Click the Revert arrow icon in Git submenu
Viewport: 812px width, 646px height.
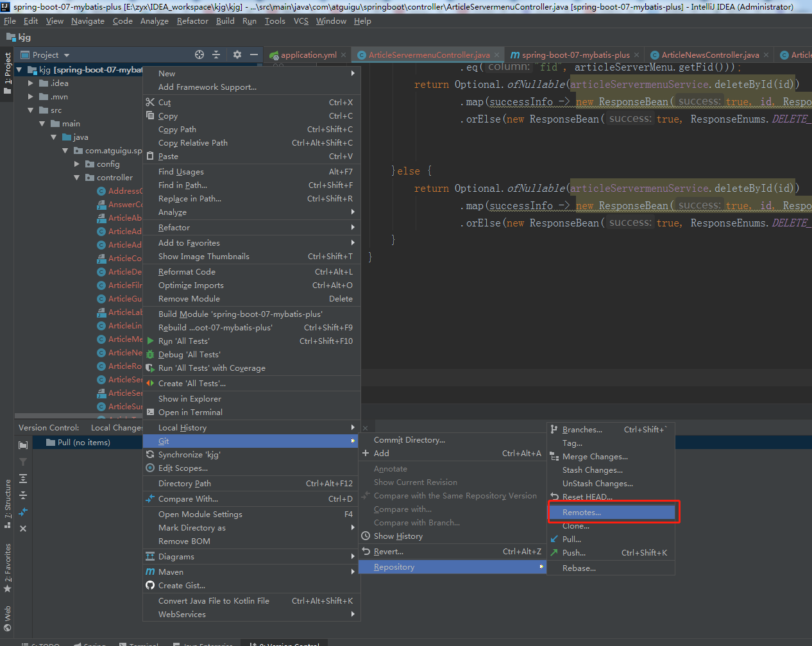[366, 551]
